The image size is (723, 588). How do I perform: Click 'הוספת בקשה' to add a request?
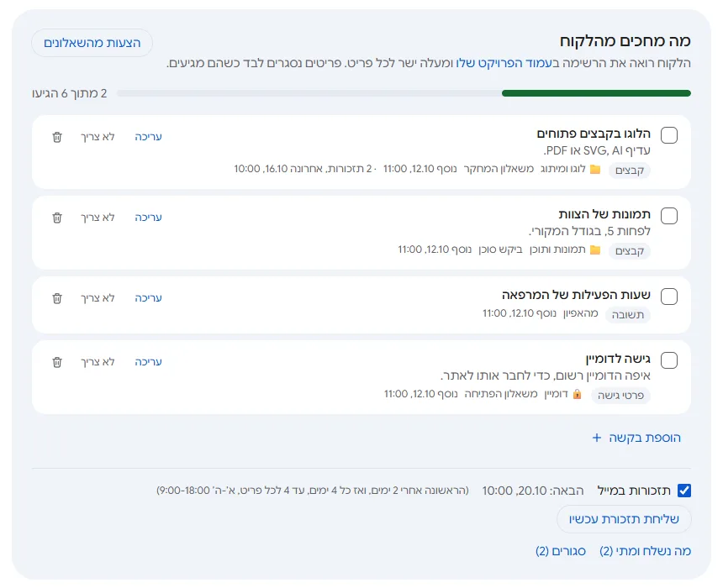(x=636, y=438)
